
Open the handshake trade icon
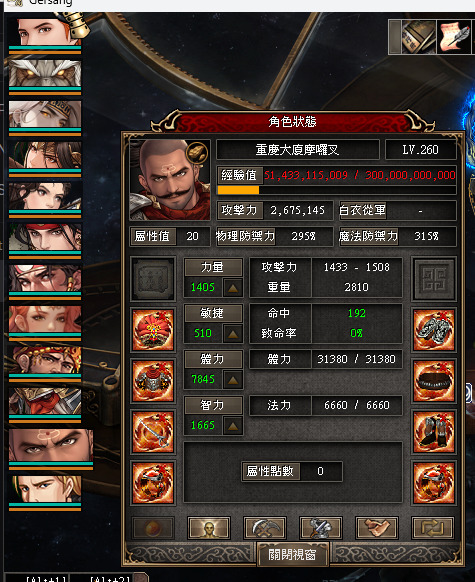pos(377,528)
